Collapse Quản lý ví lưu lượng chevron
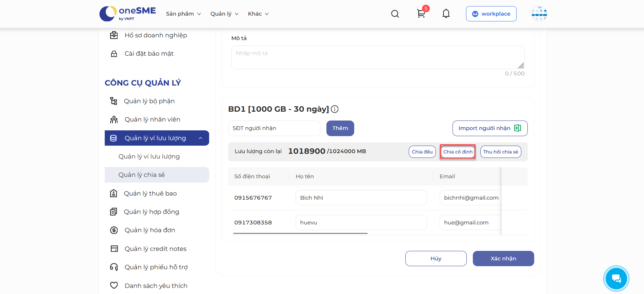644x294 pixels. [200, 138]
